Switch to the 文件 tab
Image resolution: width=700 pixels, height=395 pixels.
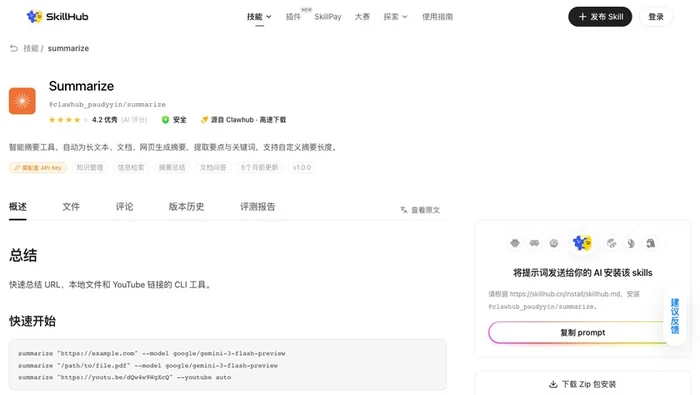coord(71,207)
